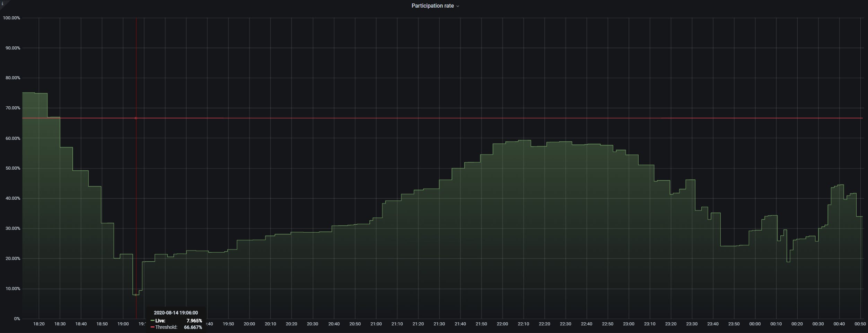Click the 50.00% y-axis label
The width and height of the screenshot is (868, 333).
point(13,168)
